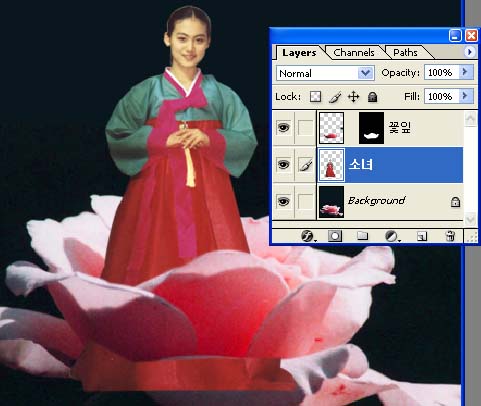Open the Opacity slider arrow

[466, 72]
